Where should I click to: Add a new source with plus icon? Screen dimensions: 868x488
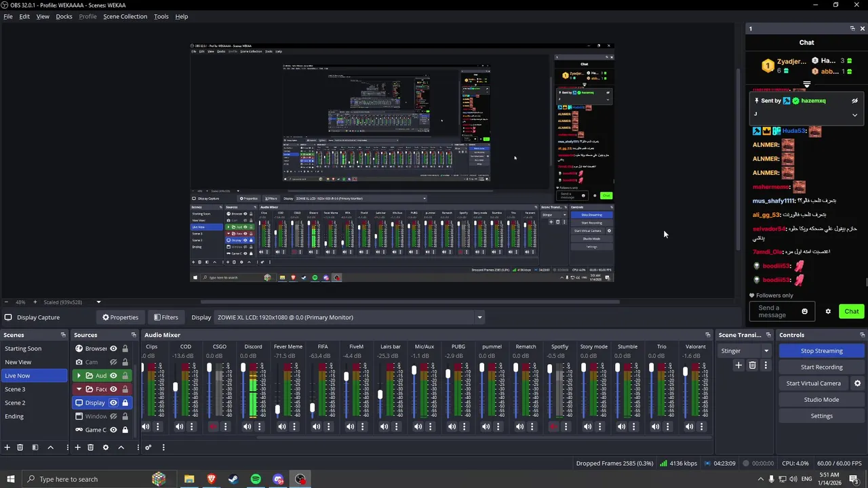[x=77, y=447]
